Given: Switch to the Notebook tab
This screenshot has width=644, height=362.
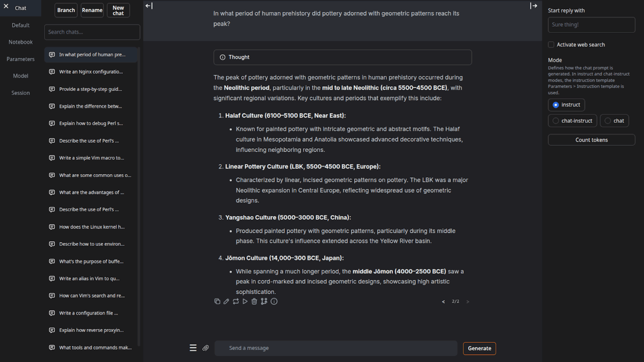Looking at the screenshot, I should tap(21, 42).
